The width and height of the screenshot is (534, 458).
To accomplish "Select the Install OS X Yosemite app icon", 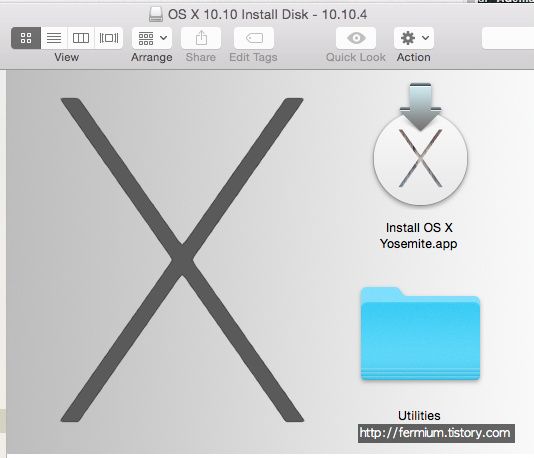I will (x=420, y=144).
